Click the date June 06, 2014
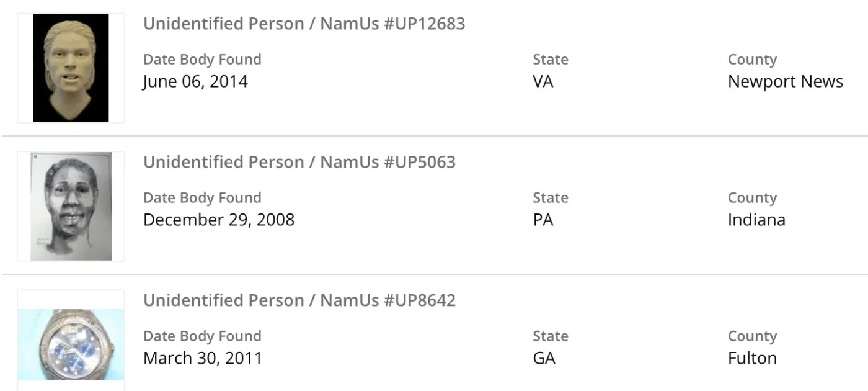868x391 pixels. [195, 81]
